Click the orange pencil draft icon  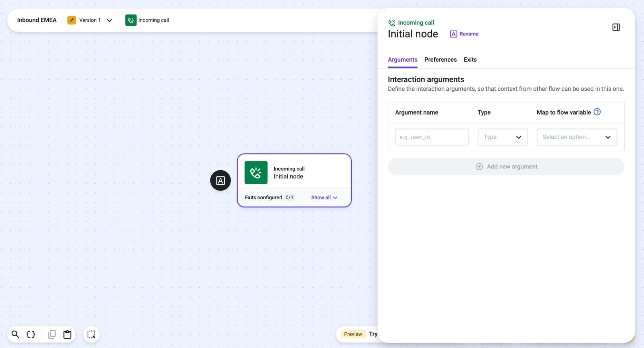coord(72,20)
